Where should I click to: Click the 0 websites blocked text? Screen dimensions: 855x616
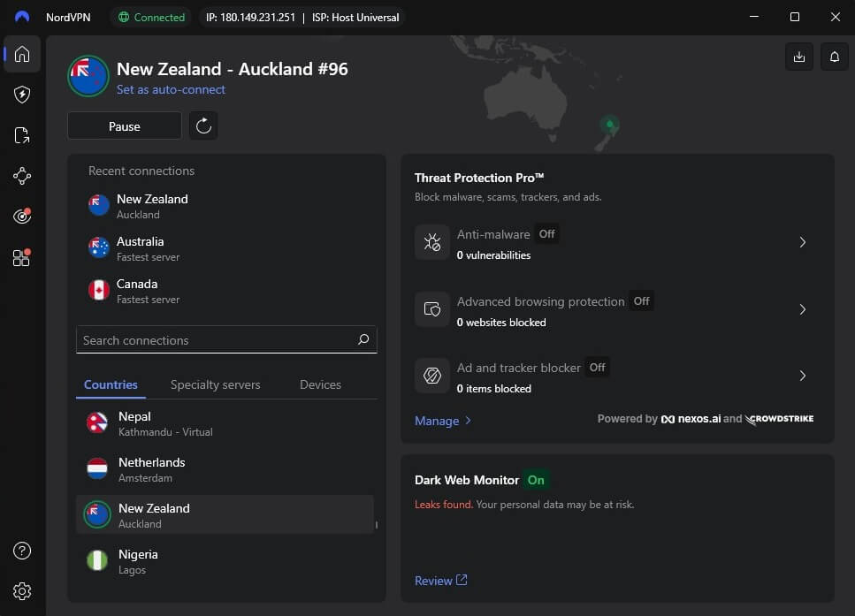[501, 323]
